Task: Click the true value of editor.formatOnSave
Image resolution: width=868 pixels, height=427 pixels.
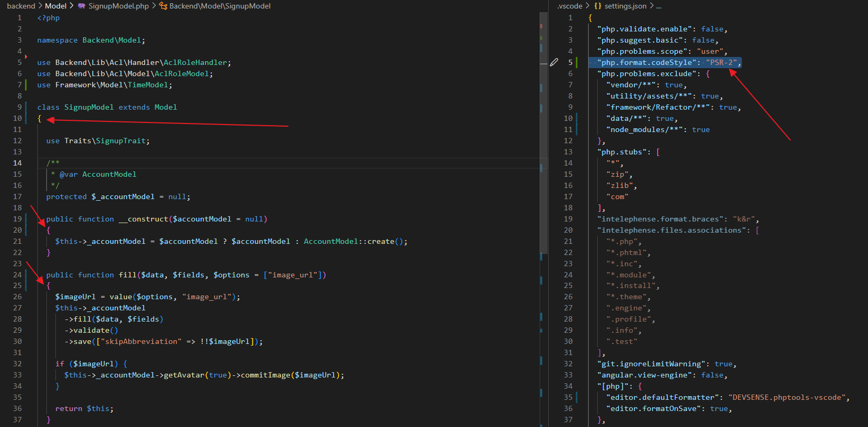Action: pos(718,408)
